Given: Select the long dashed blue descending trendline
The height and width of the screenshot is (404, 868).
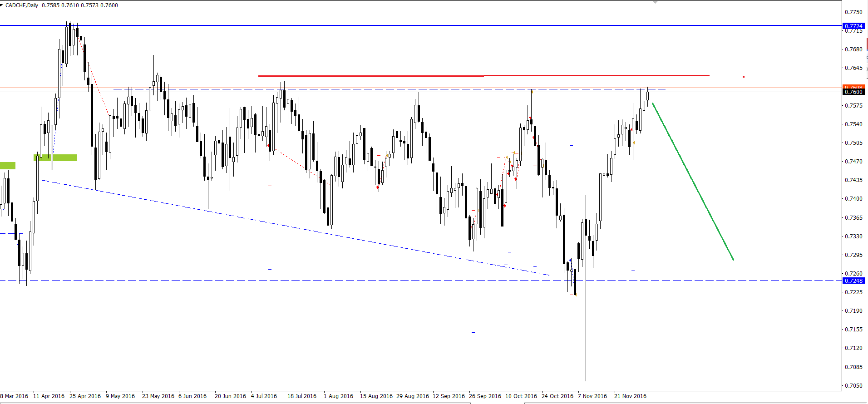Looking at the screenshot, I should click(x=295, y=227).
